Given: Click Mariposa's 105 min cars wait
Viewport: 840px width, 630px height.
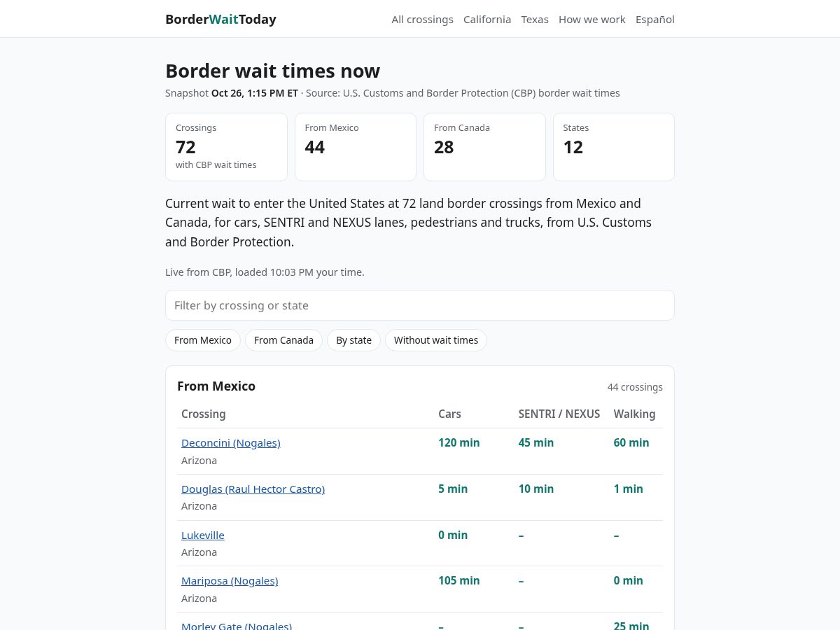Looking at the screenshot, I should 459,581.
